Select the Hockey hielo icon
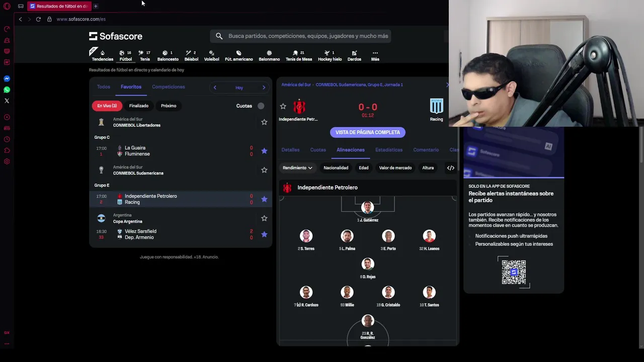The image size is (644, 362). [x=330, y=55]
